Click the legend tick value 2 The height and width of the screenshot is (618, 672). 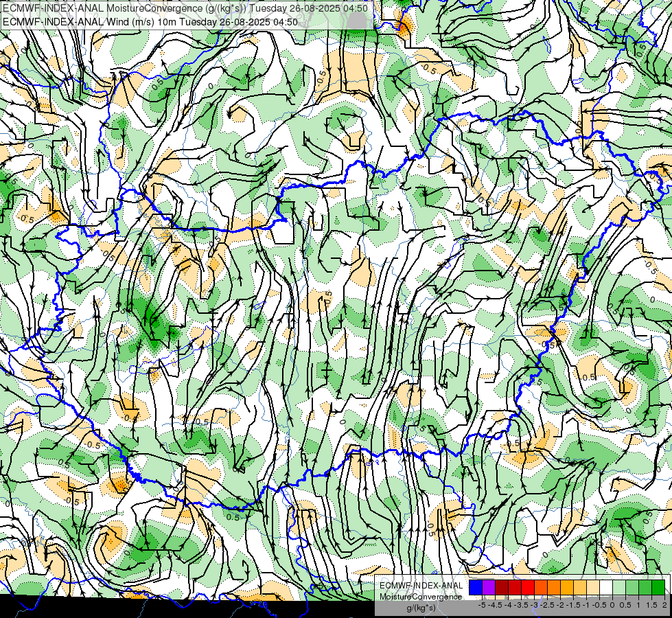[x=664, y=605]
